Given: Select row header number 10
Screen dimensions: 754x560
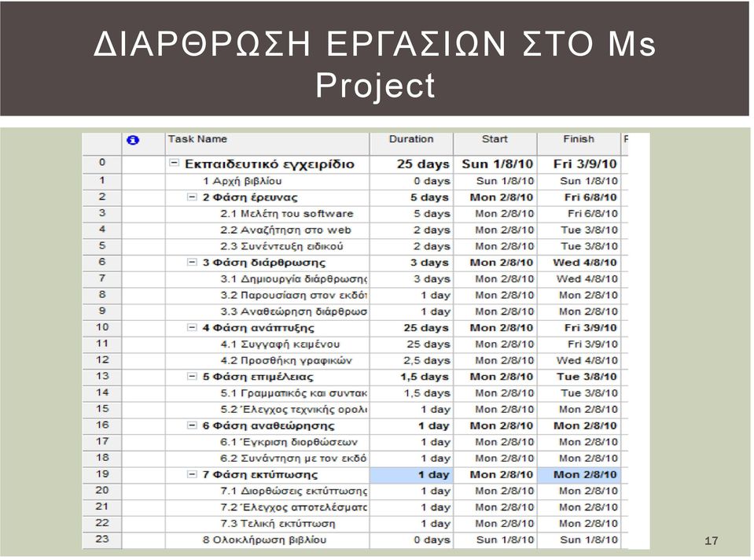Looking at the screenshot, I should coord(102,328).
